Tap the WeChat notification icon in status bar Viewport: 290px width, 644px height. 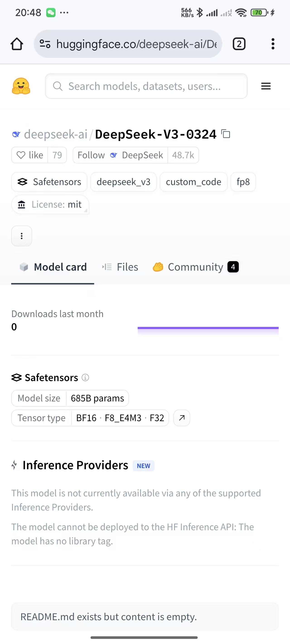coord(51,12)
